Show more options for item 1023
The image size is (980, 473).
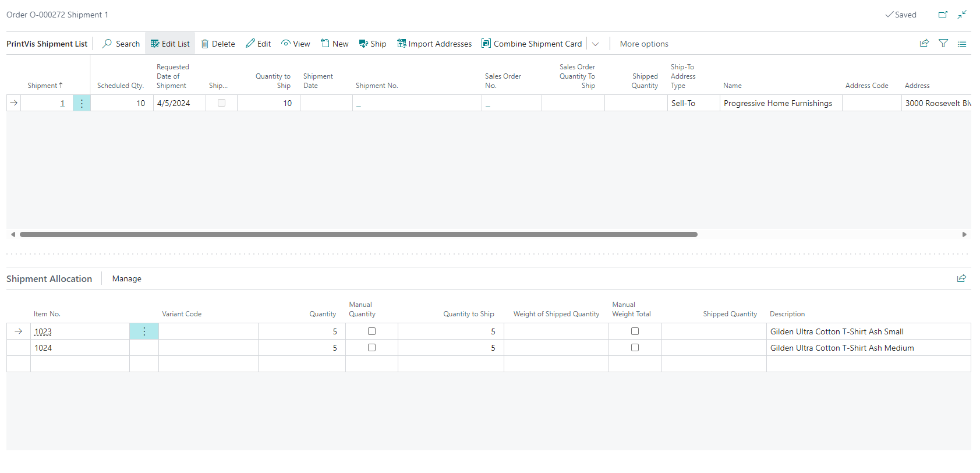pos(144,331)
